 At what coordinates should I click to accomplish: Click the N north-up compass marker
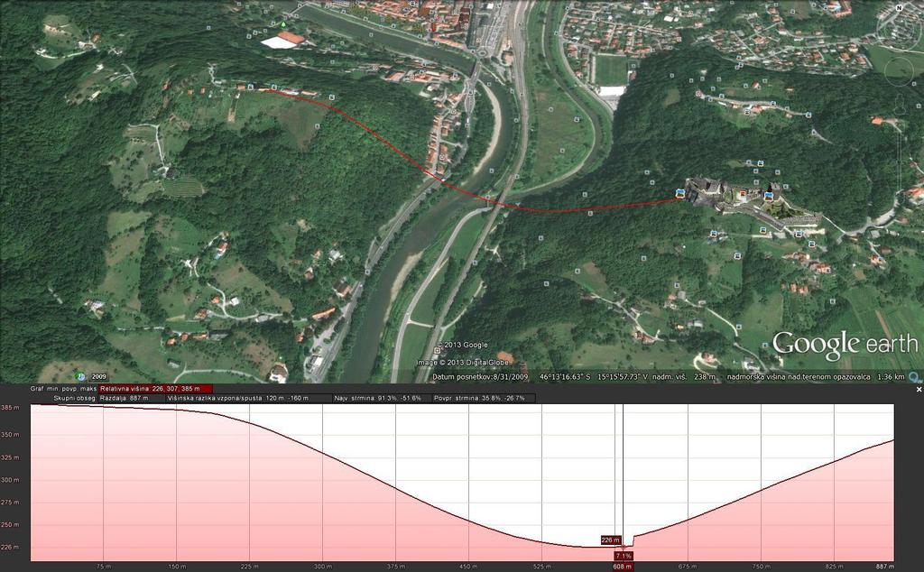(900, 7)
